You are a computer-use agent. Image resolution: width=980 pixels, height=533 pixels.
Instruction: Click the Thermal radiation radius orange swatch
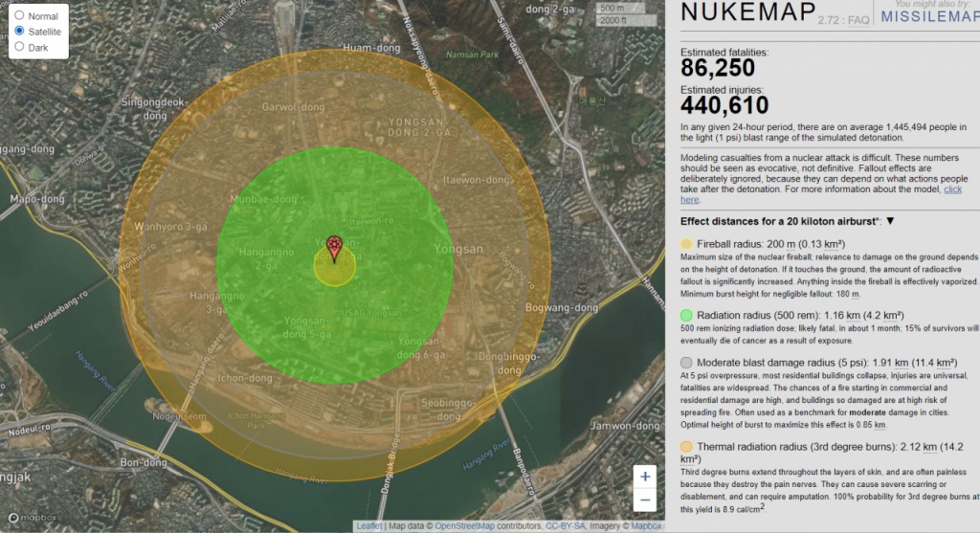[x=686, y=447]
